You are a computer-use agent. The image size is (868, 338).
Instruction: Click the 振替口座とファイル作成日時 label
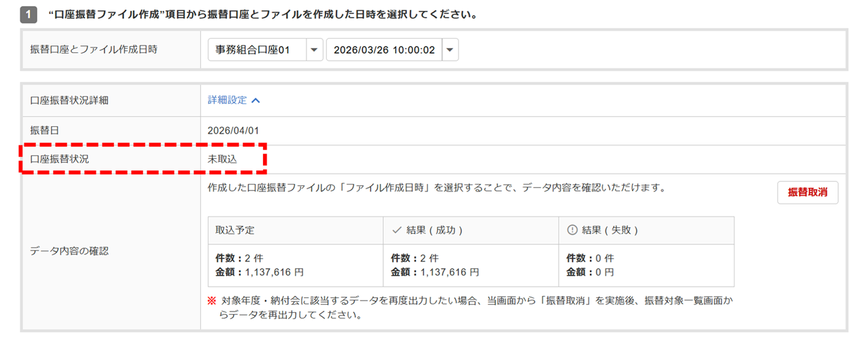click(x=94, y=50)
